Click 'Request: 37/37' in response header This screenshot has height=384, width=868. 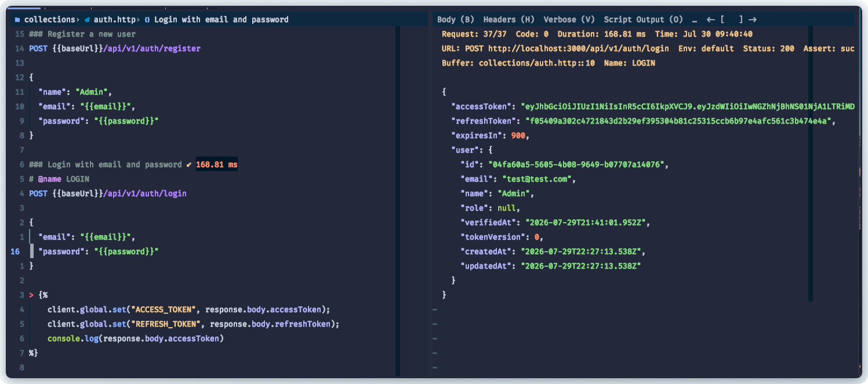coord(474,34)
